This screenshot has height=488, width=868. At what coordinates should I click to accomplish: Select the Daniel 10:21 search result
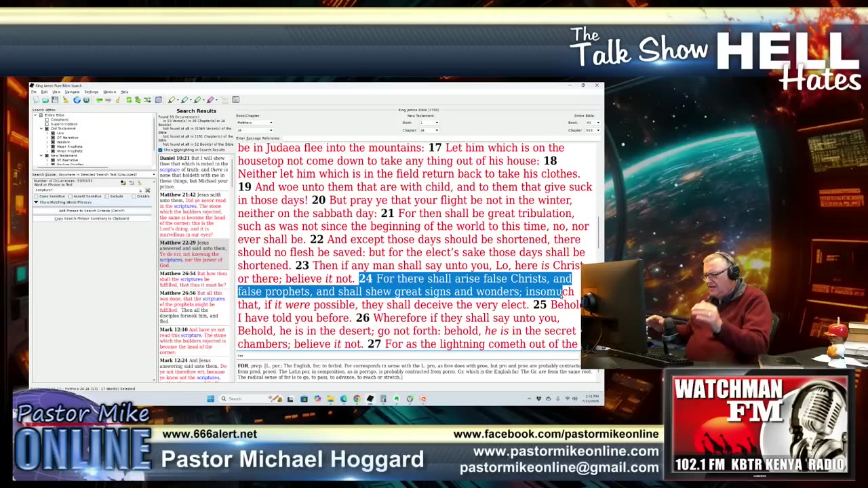194,173
